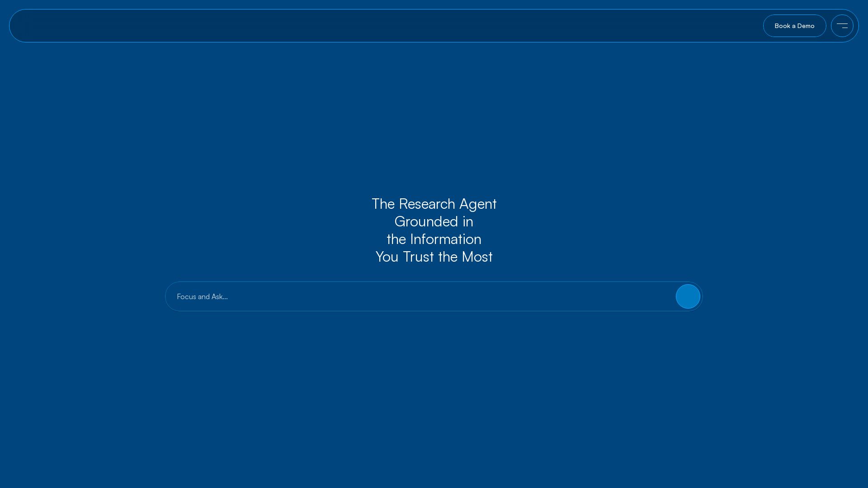868x488 pixels.
Task: Click the empty left area of header bar
Action: [x=181, y=26]
